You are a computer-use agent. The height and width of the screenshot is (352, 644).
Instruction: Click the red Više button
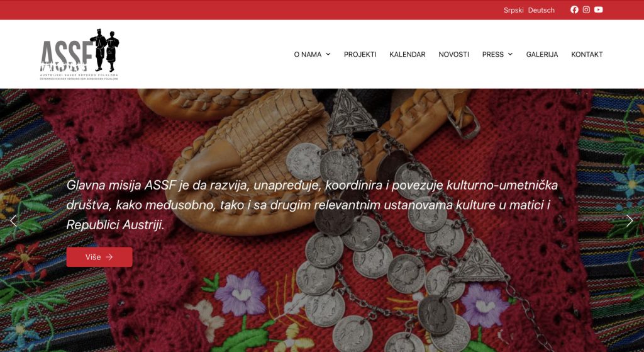(x=99, y=257)
